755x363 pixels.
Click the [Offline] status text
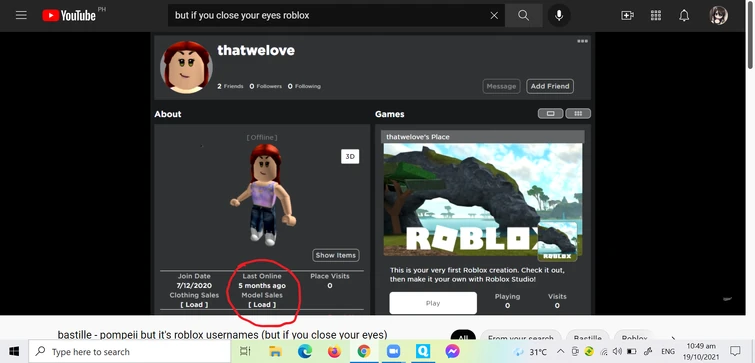[x=262, y=137]
